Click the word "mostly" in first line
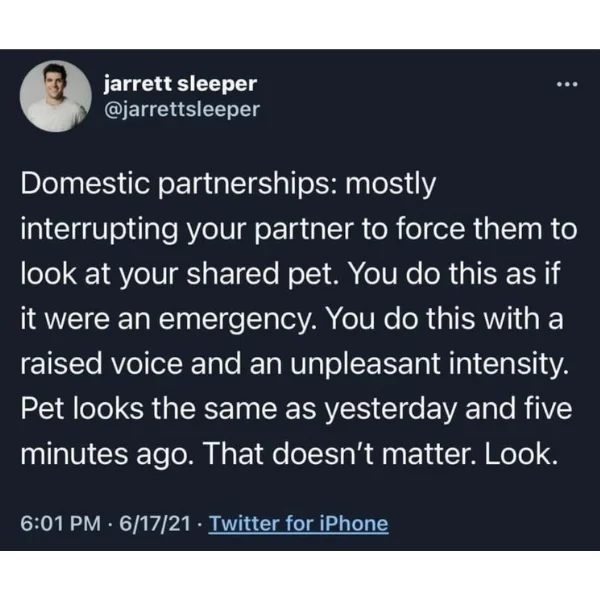This screenshot has width=600, height=600. click(x=391, y=185)
